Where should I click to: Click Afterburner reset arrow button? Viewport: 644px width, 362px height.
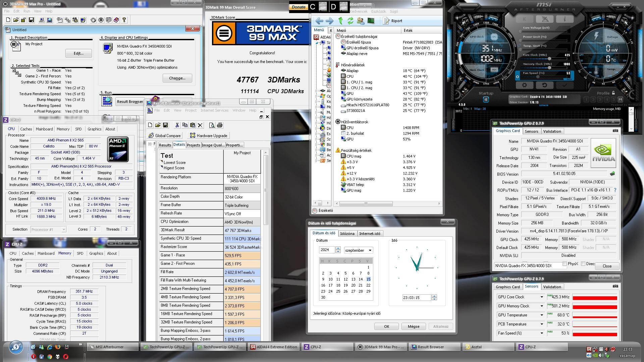[544, 85]
